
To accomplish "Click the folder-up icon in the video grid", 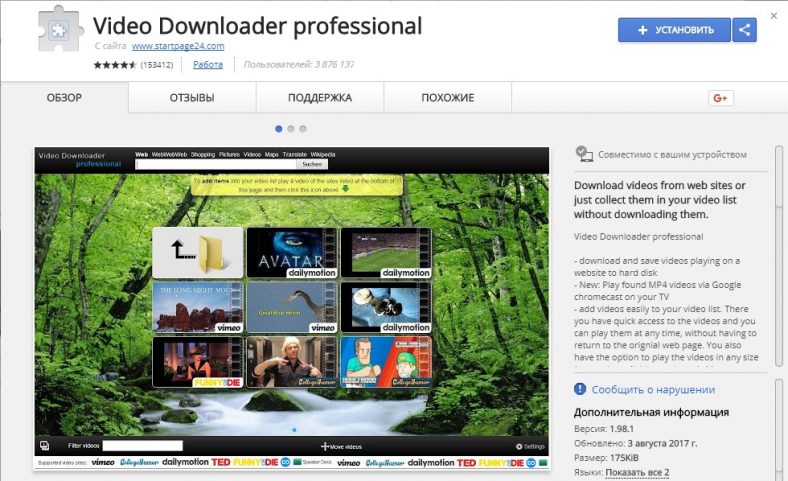I will tap(198, 252).
